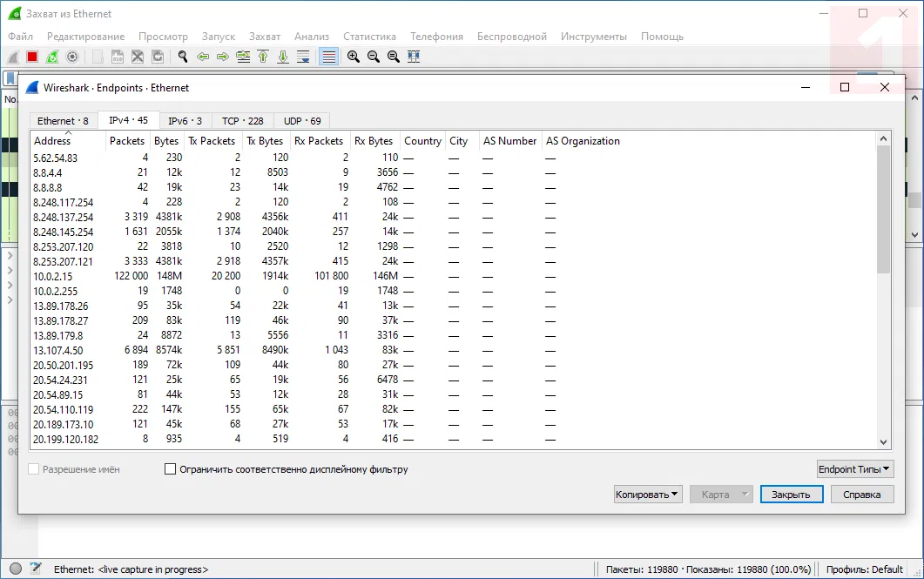Click the bookmark icon on the filter bar
The height and width of the screenshot is (579, 924).
click(x=10, y=78)
